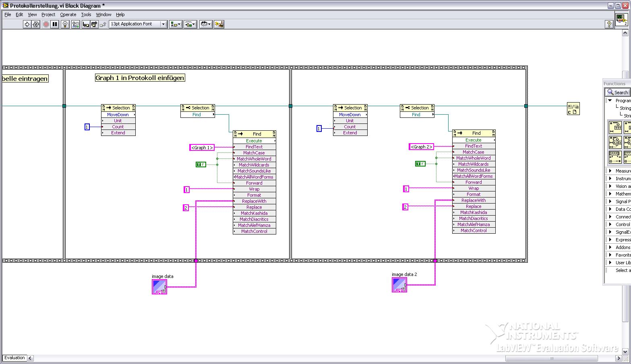Open the Operate menu
Image resolution: width=631 pixels, height=364 pixels.
pos(68,14)
